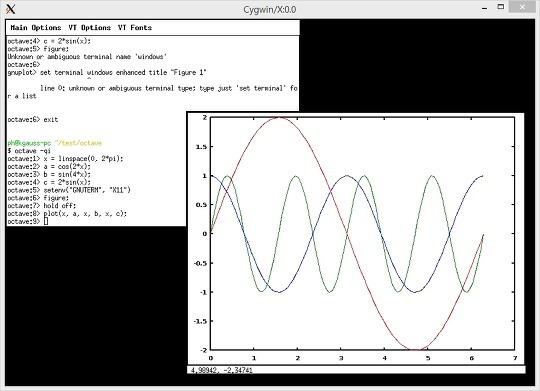Viewport: 540px width, 391px height.
Task: Click the plot(x, a, x, b, x, c) command line
Action: pyautogui.click(x=85, y=214)
